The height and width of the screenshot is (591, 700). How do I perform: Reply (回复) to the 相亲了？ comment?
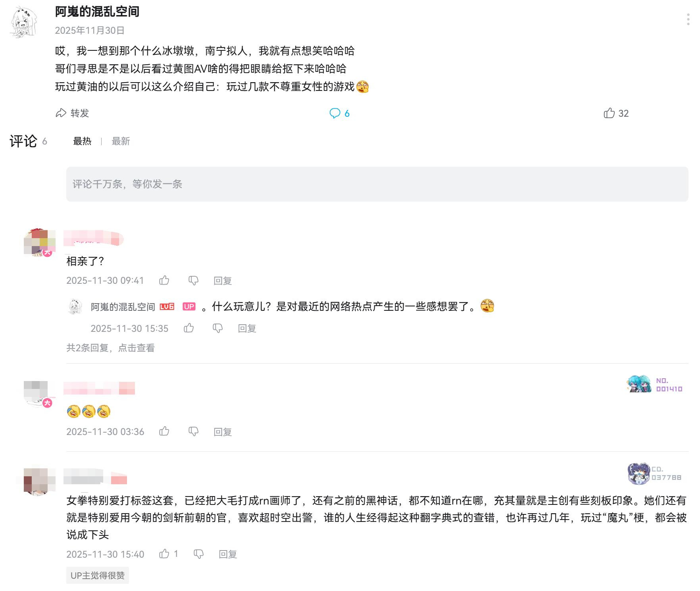[x=223, y=281]
